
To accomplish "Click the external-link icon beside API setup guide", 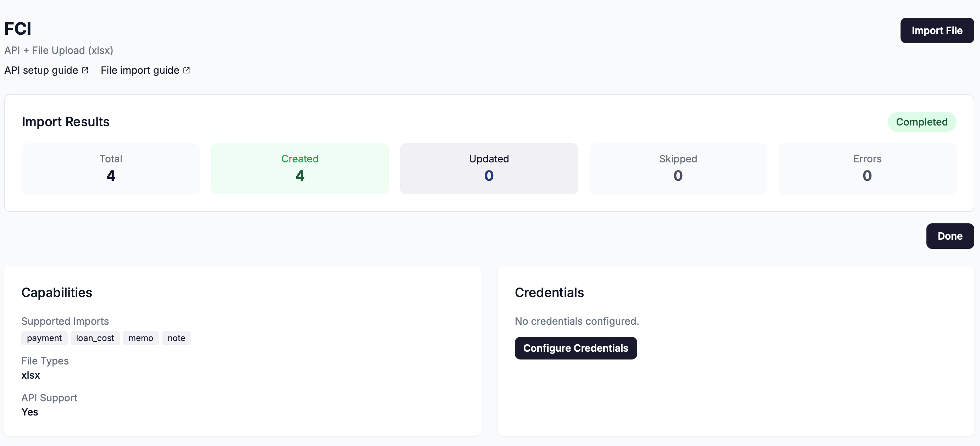I will coord(85,70).
